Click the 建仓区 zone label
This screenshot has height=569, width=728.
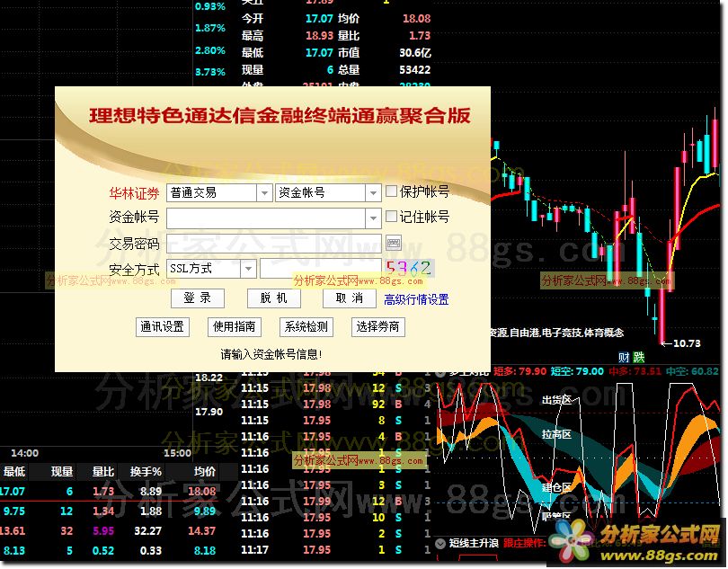556,488
